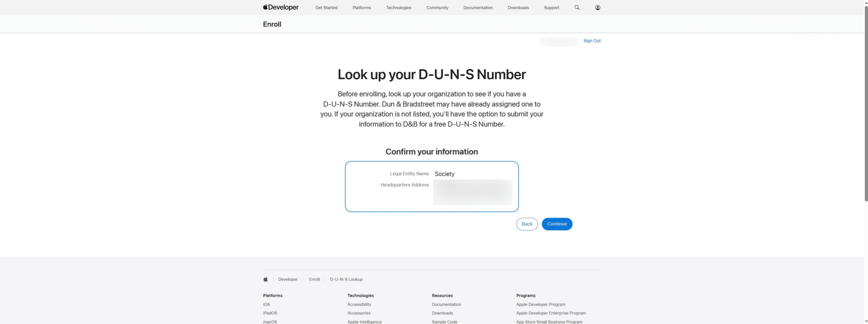Open iPadOS footer link

coord(270,313)
